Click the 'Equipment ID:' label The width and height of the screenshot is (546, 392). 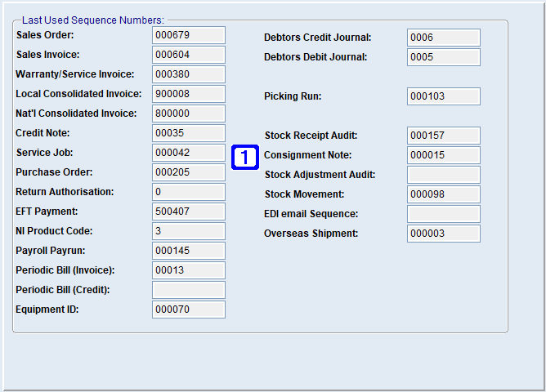47,310
